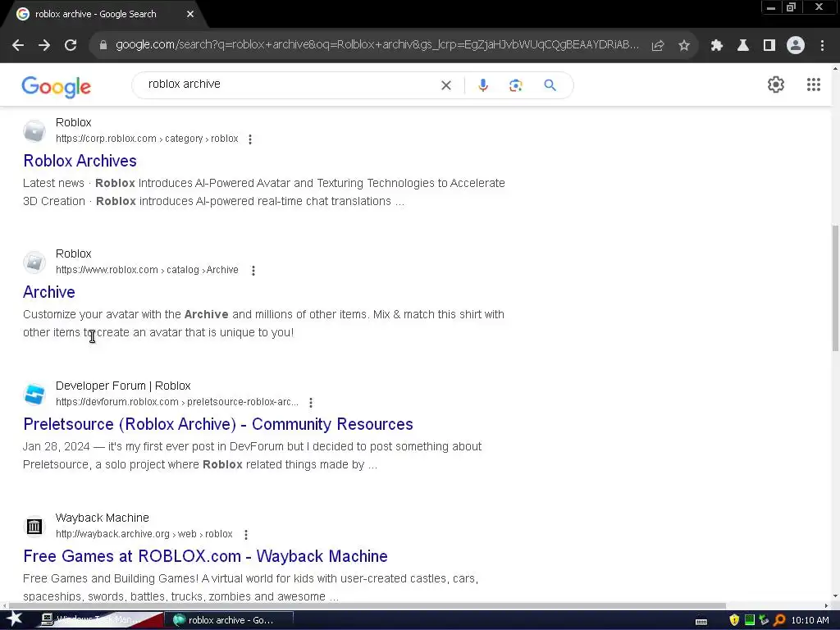Screen dimensions: 840x630
Task: Open the Chrome Labs flask icon
Action: (743, 46)
